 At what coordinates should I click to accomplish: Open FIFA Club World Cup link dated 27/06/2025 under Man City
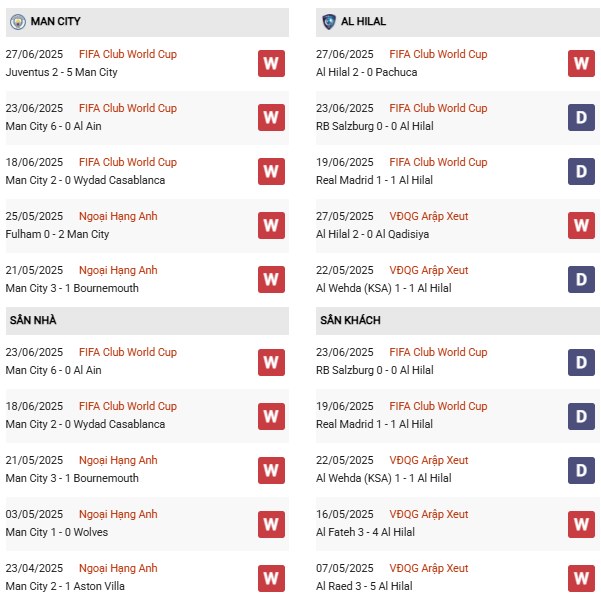(x=128, y=54)
